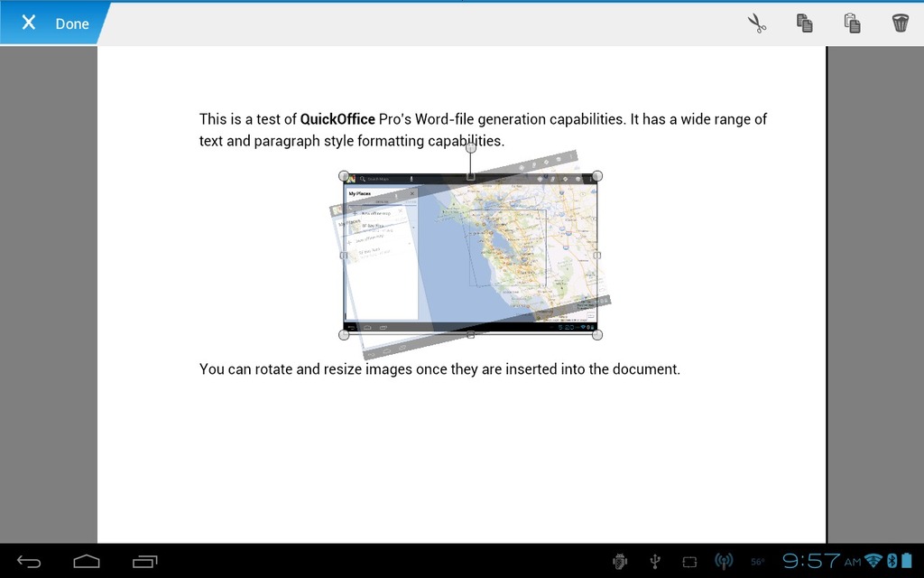Select the left-middle resize handle
The image size is (924, 578).
tap(344, 256)
